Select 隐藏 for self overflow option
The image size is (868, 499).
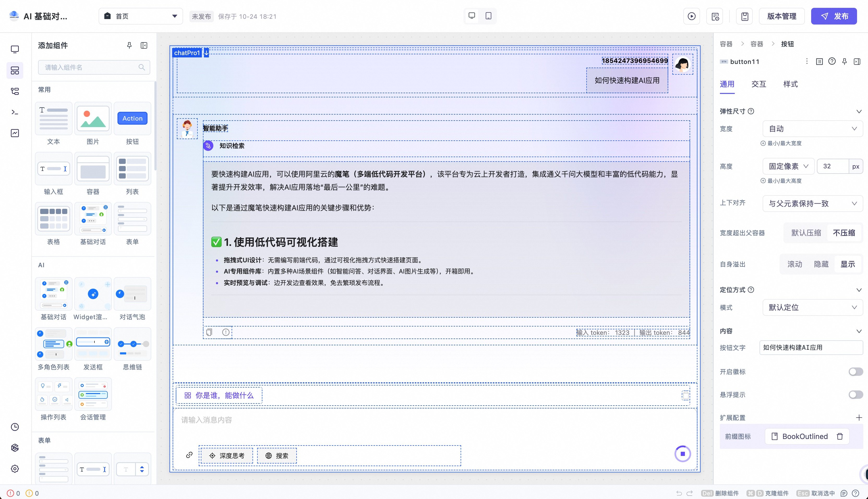click(821, 264)
